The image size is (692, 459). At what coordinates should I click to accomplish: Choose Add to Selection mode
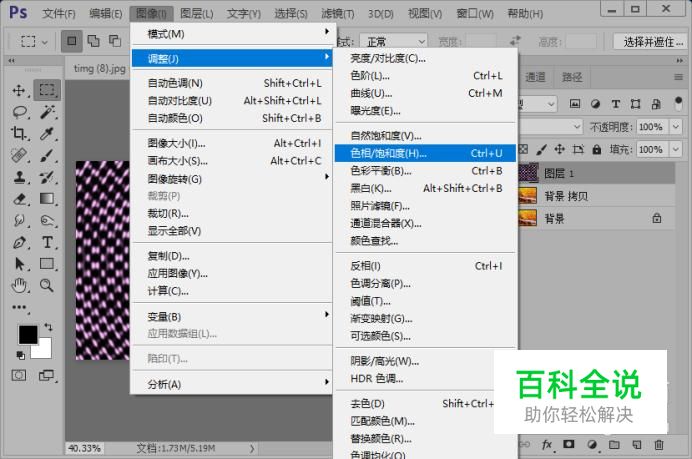93,41
